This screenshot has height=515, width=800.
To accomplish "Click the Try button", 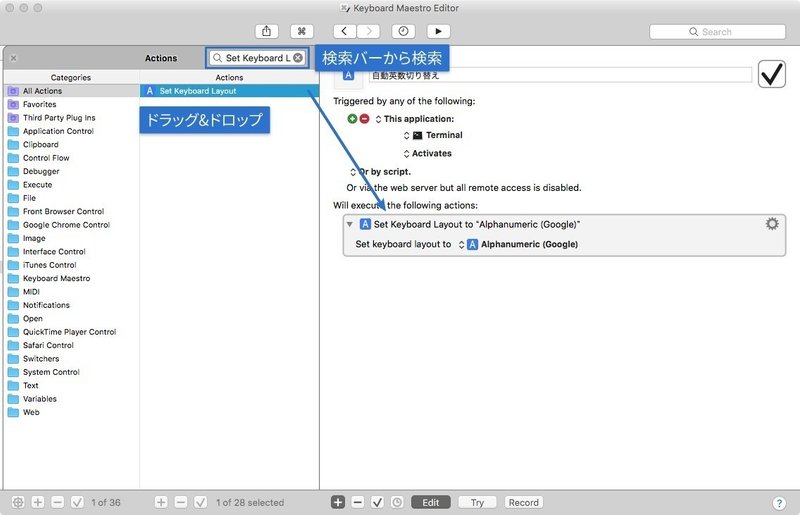I will pos(478,502).
